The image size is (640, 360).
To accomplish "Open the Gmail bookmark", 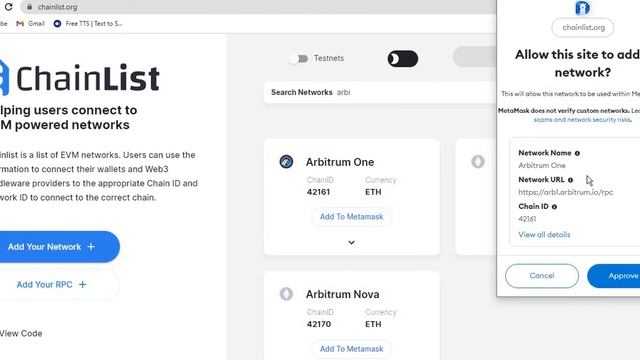I will tap(31, 24).
